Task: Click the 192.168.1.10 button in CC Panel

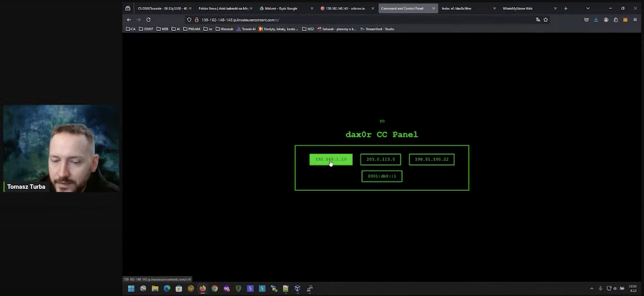Action: pyautogui.click(x=331, y=159)
